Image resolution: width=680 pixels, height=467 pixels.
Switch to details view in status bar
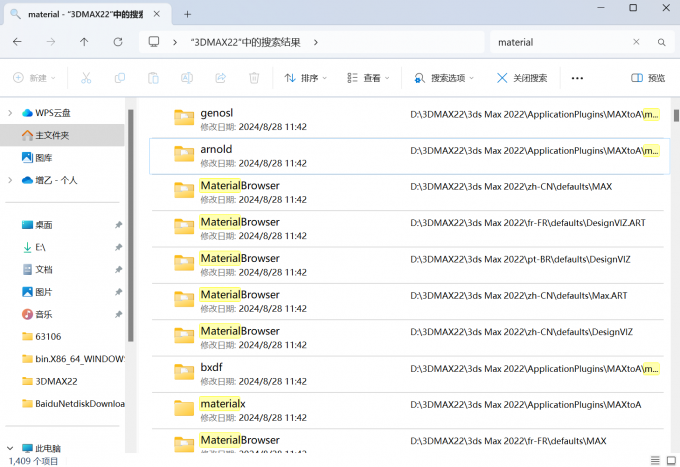pos(655,460)
